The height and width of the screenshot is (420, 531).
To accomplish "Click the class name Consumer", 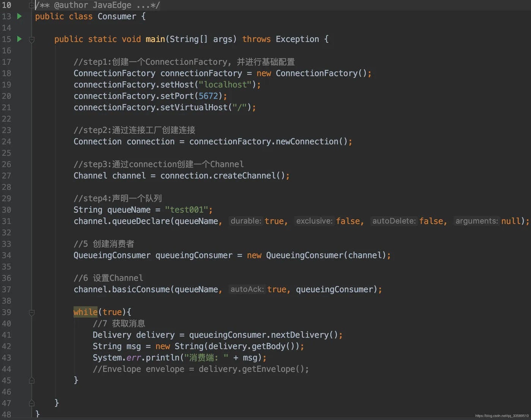I will [117, 16].
